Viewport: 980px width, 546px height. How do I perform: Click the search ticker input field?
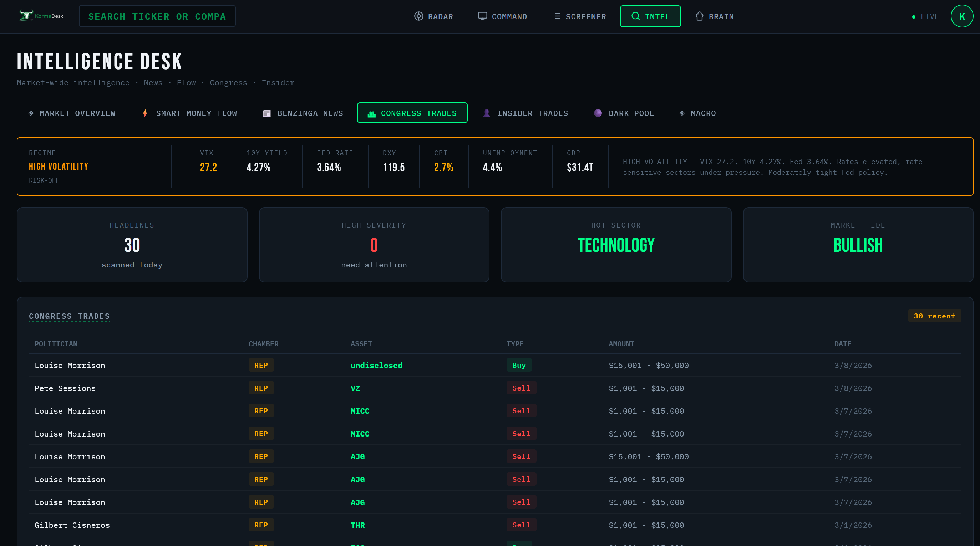pyautogui.click(x=157, y=16)
